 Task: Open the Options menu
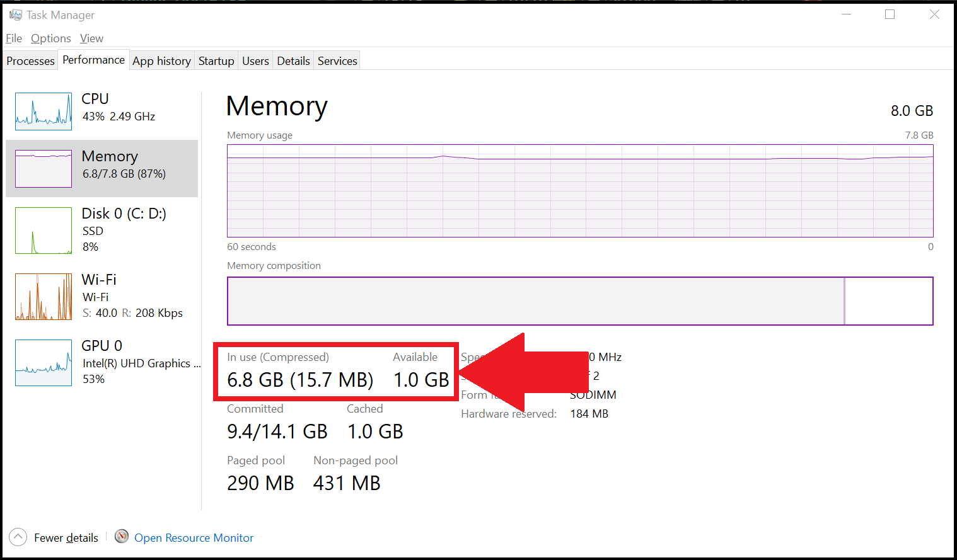(51, 38)
